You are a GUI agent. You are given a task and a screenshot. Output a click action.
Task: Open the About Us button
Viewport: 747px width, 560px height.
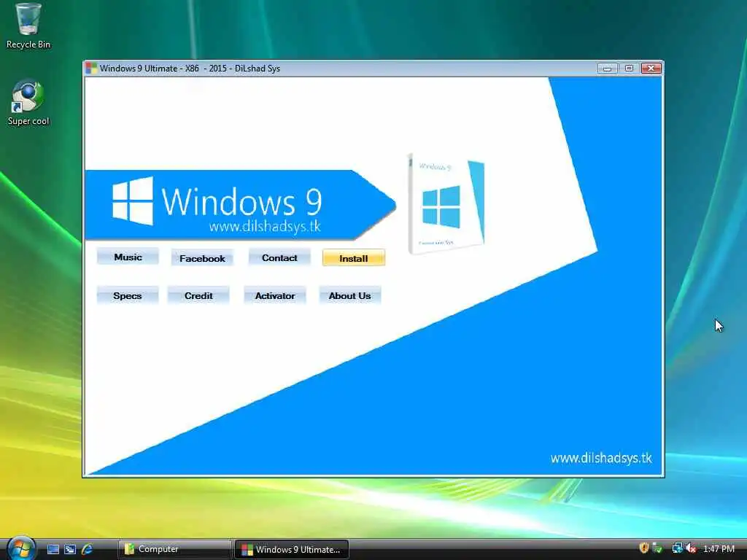tap(349, 295)
